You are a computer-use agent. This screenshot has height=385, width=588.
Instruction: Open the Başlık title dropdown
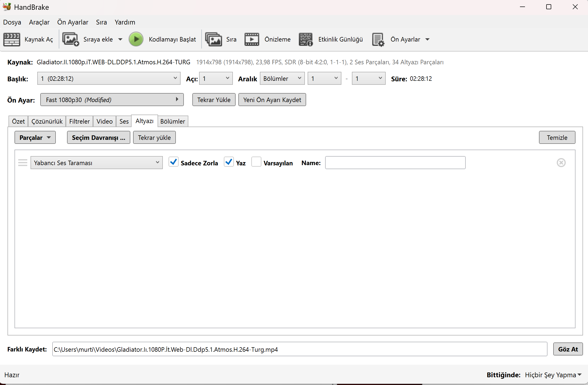[109, 79]
